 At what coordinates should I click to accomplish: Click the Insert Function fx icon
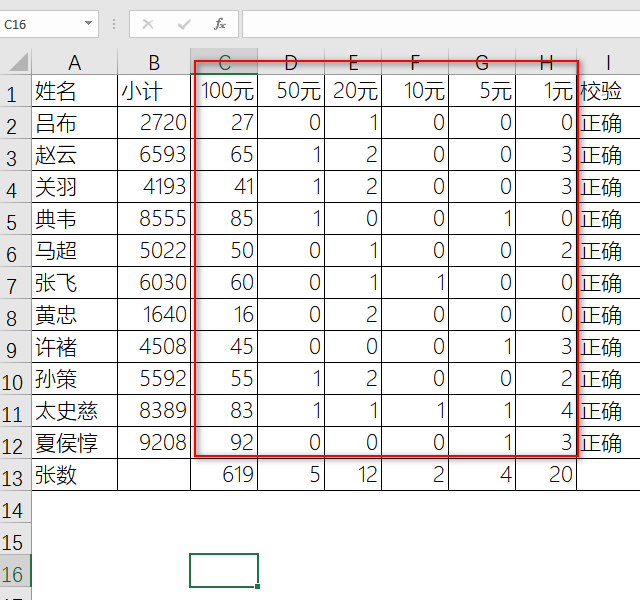pos(220,24)
